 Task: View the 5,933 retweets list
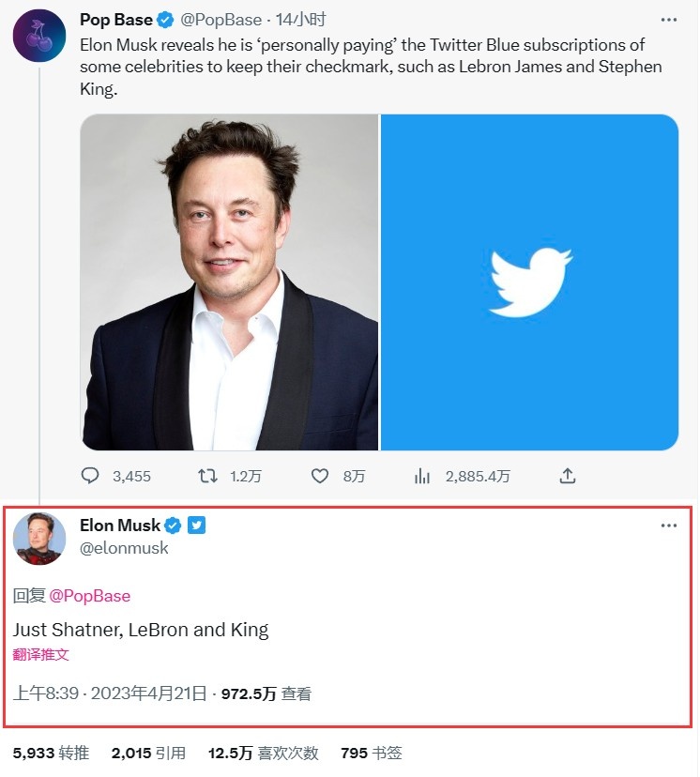tap(51, 753)
